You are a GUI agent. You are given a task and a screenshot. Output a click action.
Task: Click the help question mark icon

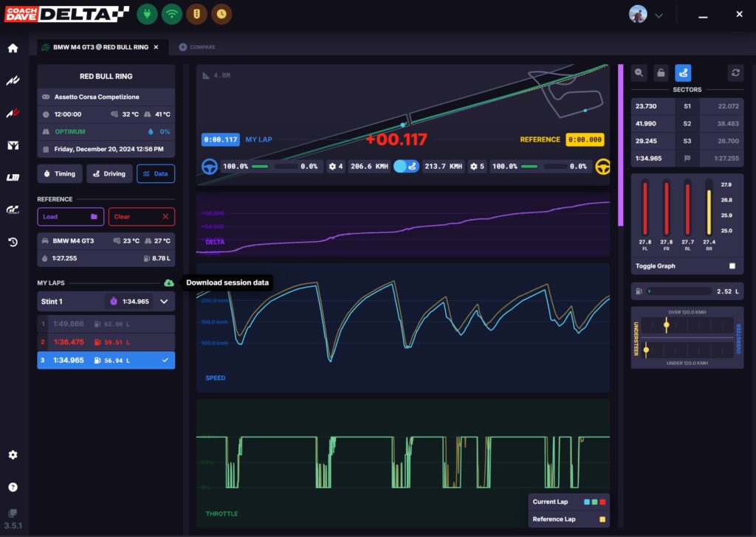pyautogui.click(x=13, y=488)
